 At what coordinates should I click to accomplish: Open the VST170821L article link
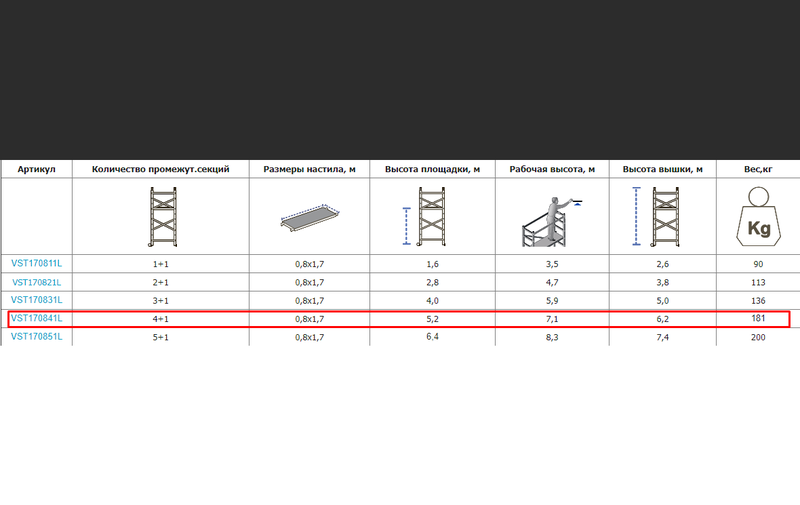(36, 282)
